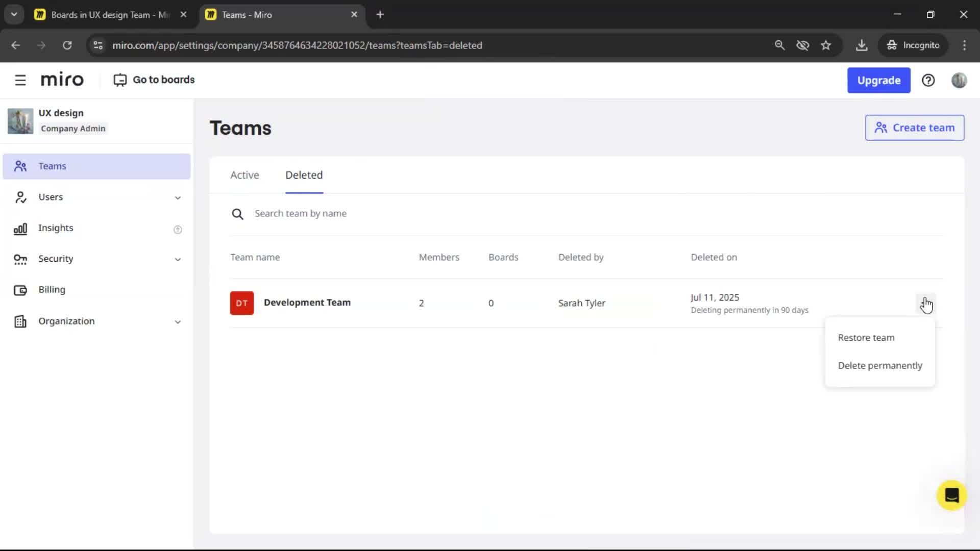Click the Teams people icon in sidebar
This screenshot has height=551, width=980.
(20, 166)
